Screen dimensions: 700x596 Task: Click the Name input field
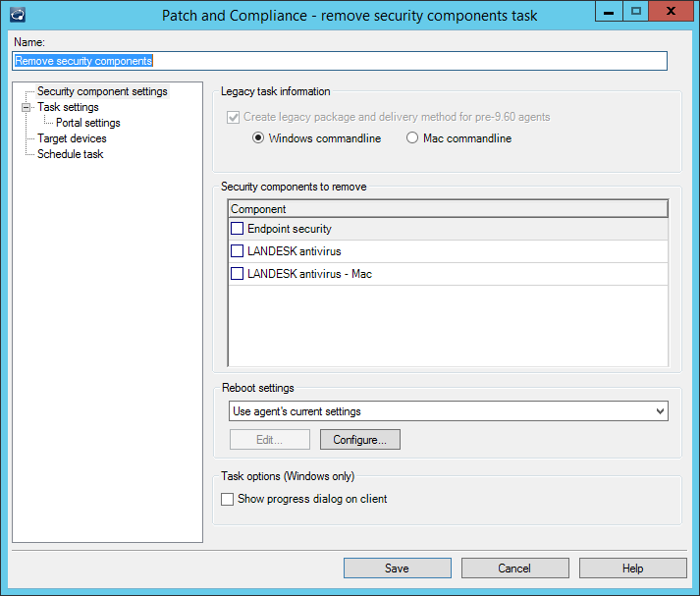[340, 61]
